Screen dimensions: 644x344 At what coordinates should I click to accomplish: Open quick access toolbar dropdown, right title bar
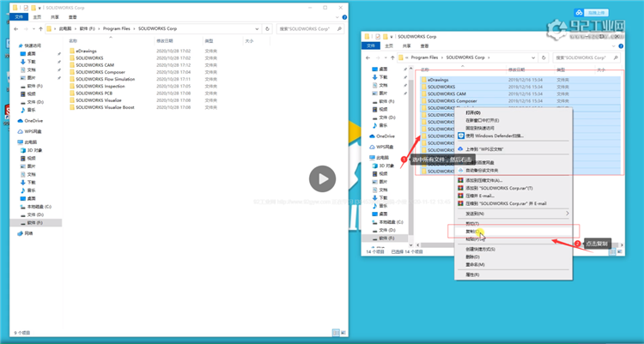click(x=392, y=37)
